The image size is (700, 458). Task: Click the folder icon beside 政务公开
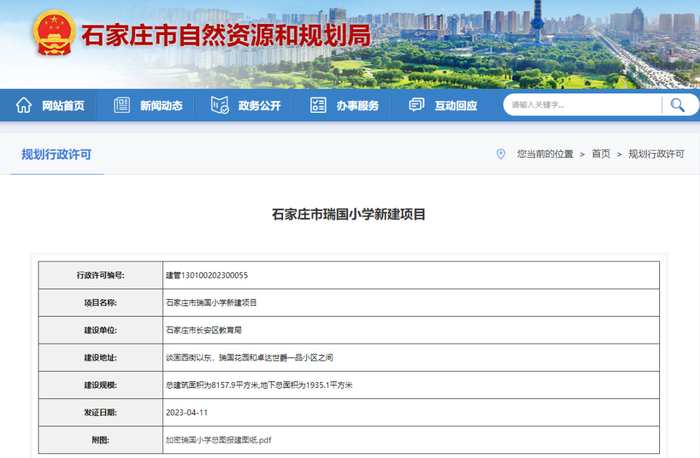coord(220,106)
